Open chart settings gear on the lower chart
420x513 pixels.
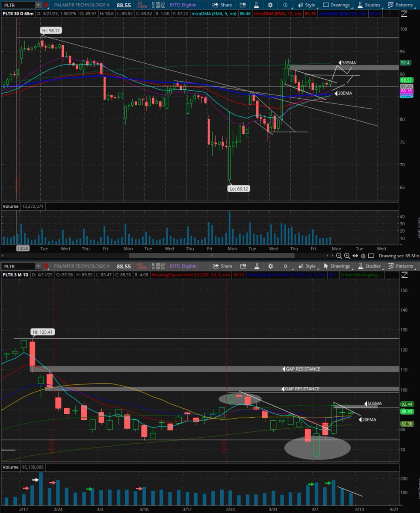[x=270, y=266]
